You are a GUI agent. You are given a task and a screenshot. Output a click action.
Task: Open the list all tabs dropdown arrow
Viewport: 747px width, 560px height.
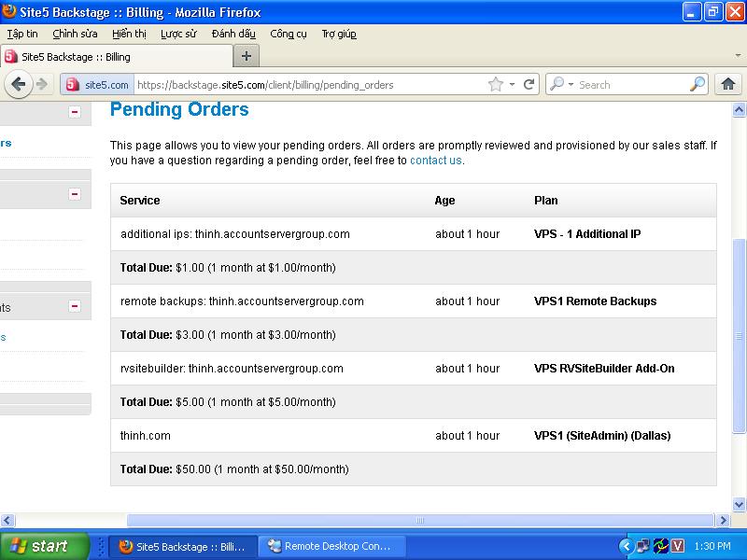738,56
